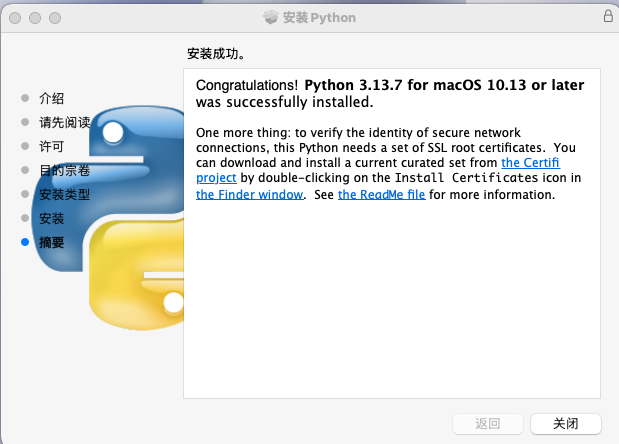Go to the 许可 step

pos(51,146)
